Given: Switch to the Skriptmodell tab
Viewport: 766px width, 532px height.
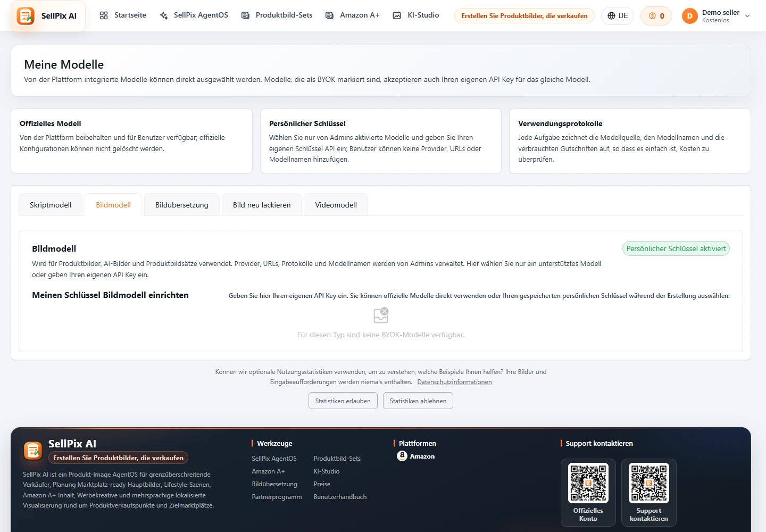Looking at the screenshot, I should point(51,205).
